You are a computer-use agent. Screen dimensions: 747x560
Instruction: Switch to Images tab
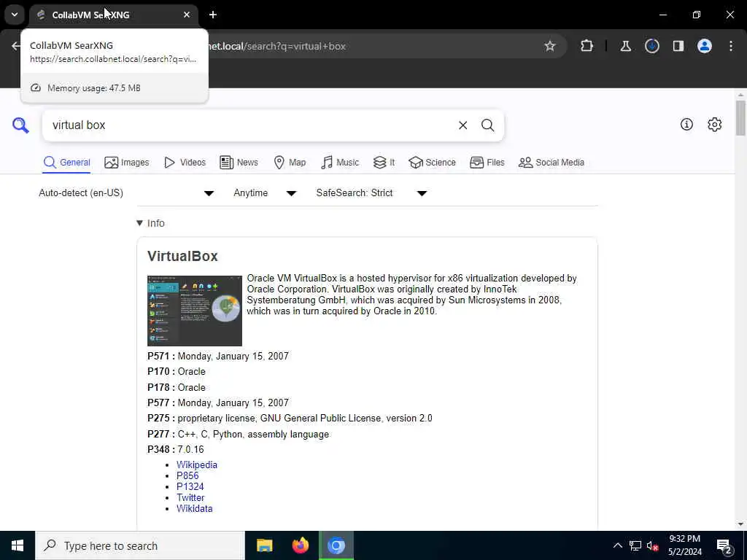point(127,163)
